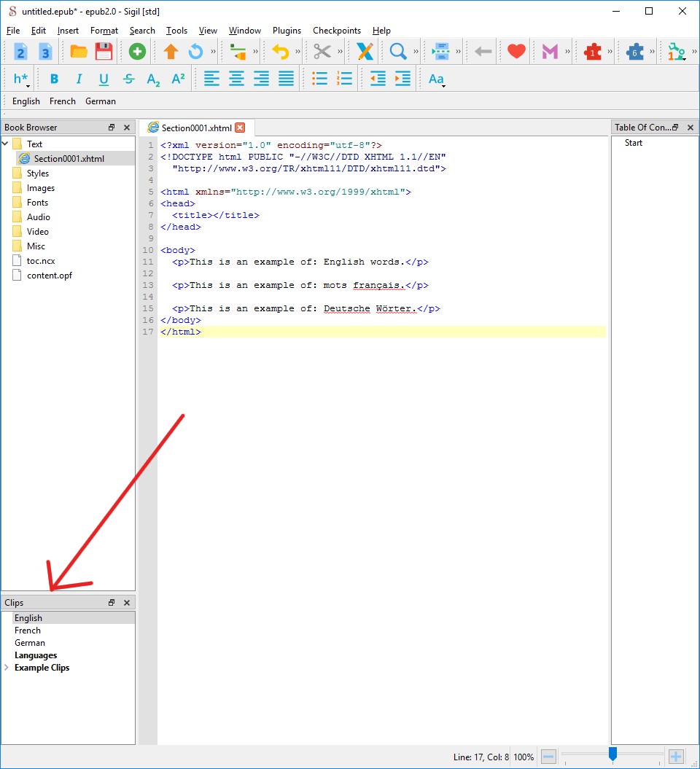The image size is (700, 769).
Task: Click the French clip button in clip bar
Action: coord(62,101)
